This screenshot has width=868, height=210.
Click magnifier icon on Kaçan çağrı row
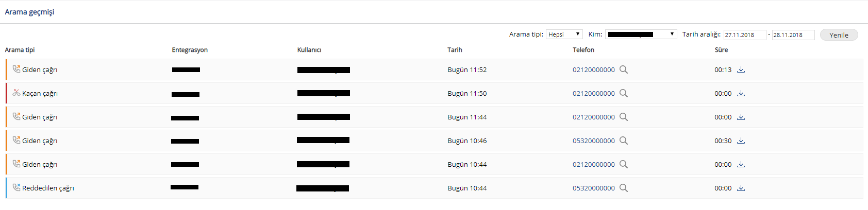tap(624, 93)
